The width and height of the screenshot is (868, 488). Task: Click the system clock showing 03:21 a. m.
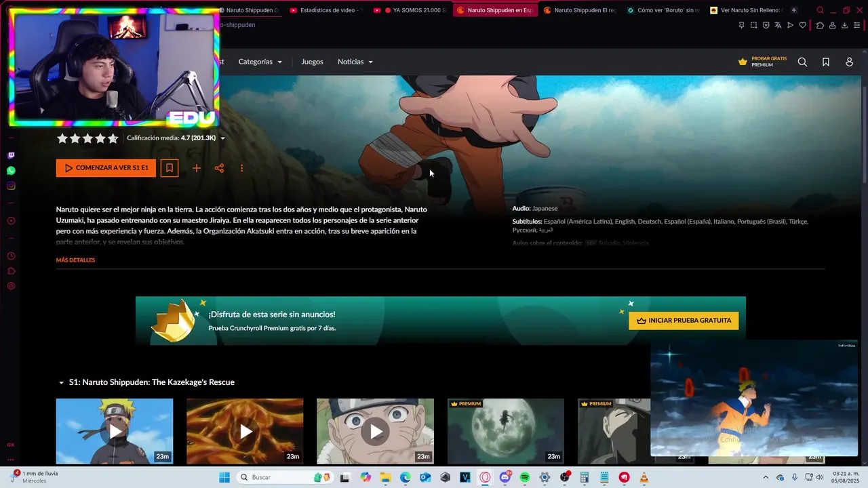pyautogui.click(x=845, y=477)
